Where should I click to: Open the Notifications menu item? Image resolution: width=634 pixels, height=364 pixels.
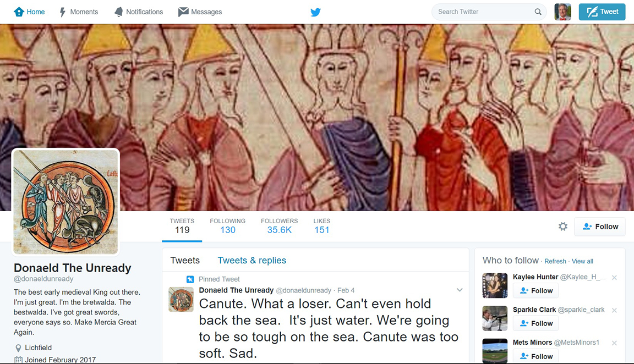click(139, 12)
